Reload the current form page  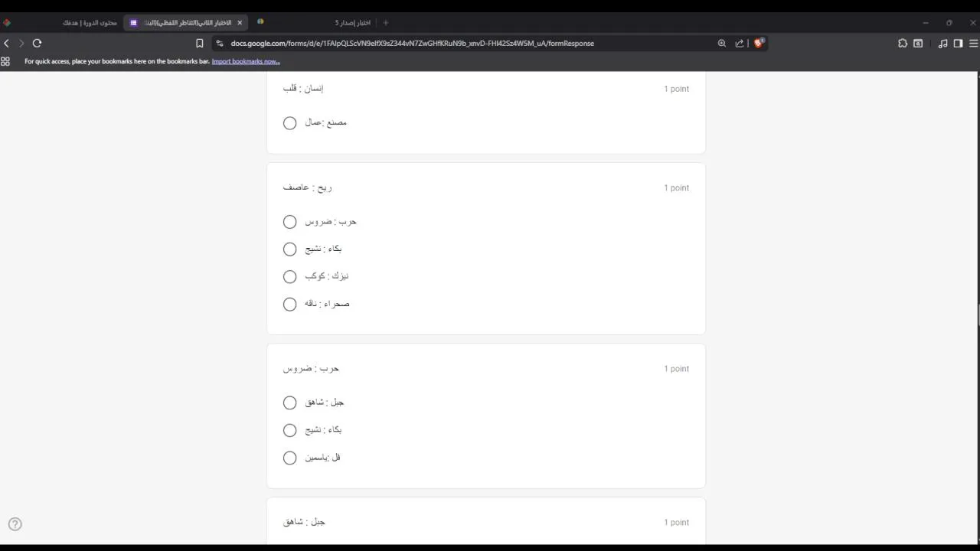coord(37,44)
